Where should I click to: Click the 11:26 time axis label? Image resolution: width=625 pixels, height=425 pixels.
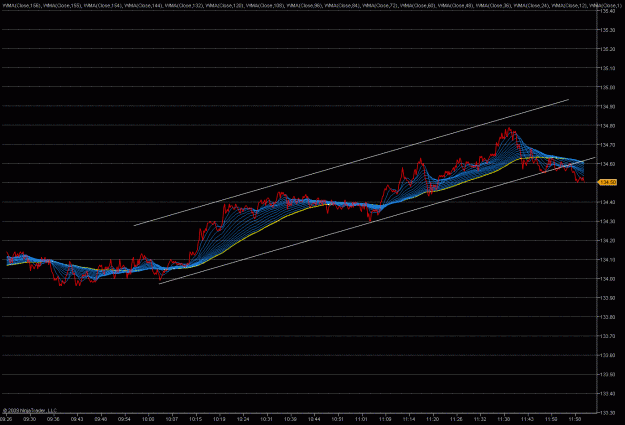(x=456, y=419)
